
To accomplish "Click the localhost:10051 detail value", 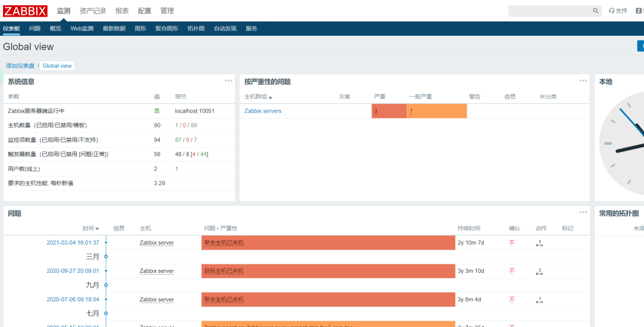I will click(194, 111).
